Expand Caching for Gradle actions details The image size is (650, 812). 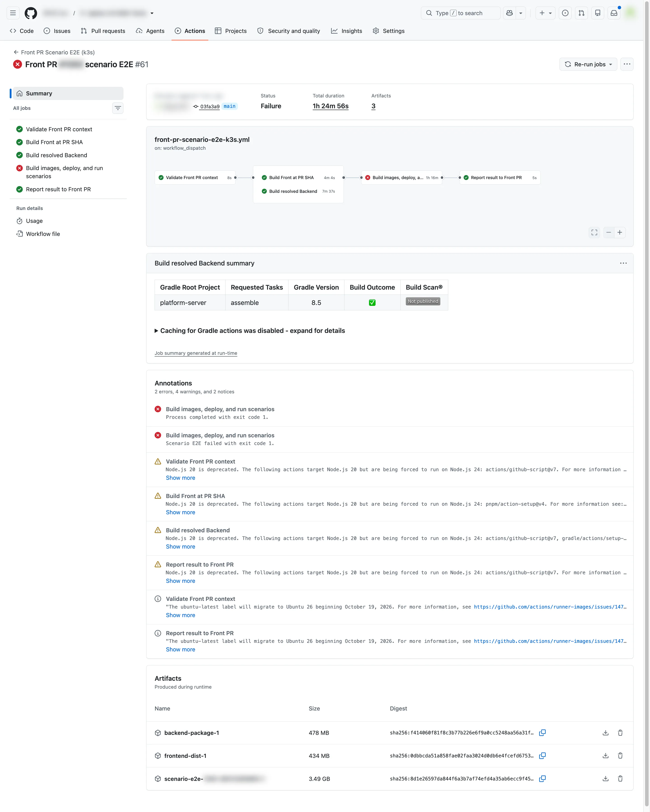(x=250, y=331)
